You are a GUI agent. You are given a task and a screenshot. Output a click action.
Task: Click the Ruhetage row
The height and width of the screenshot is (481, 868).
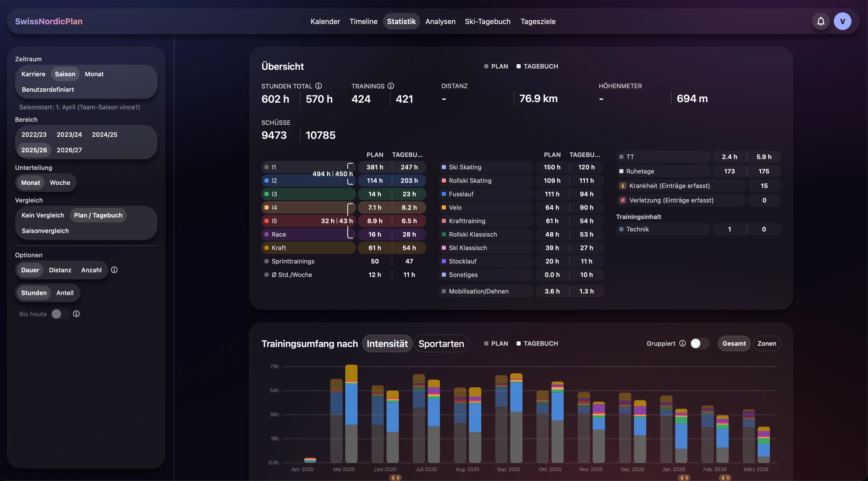(698, 171)
